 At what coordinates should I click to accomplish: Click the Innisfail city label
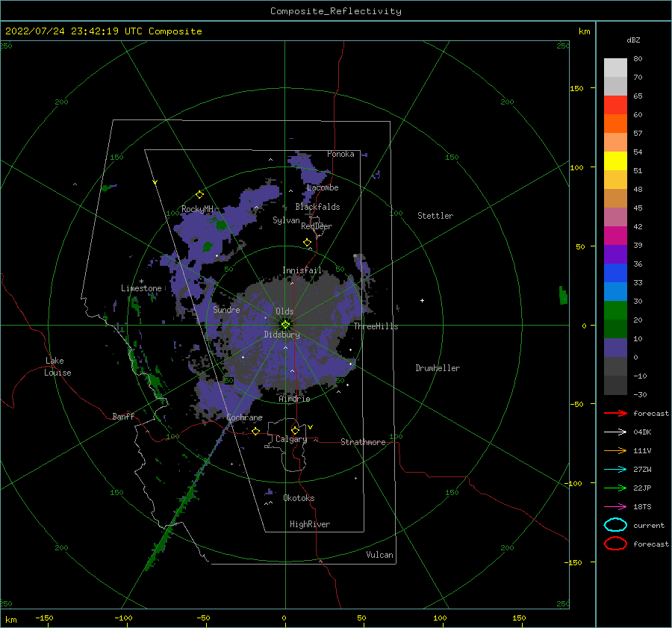[x=302, y=270]
